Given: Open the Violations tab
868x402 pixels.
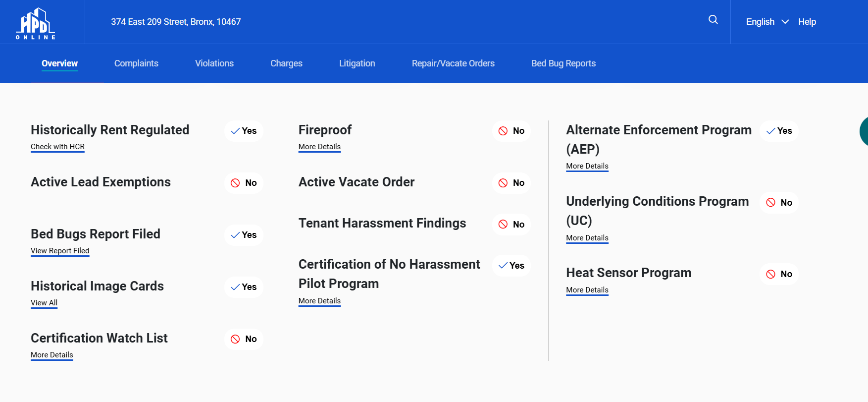Looking at the screenshot, I should [214, 63].
